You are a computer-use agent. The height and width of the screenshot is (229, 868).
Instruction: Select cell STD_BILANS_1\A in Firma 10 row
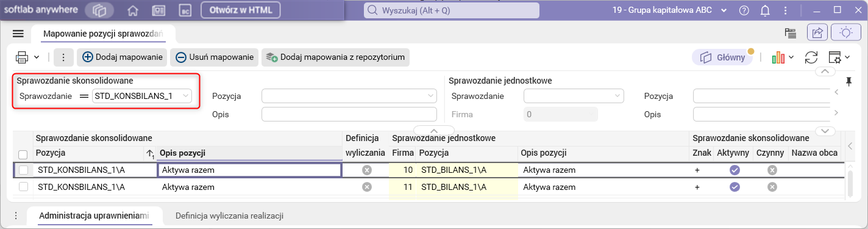(467, 170)
